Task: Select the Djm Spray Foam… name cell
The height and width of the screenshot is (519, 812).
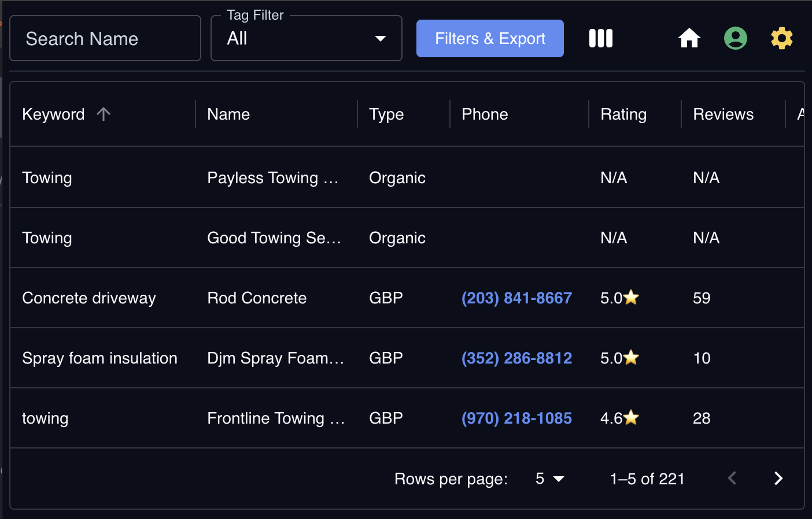Action: click(275, 358)
